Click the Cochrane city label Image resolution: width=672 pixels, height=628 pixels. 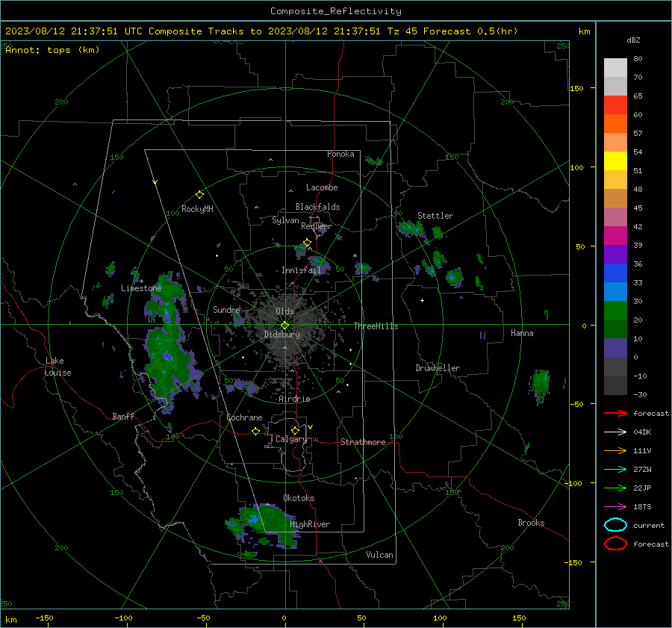tap(244, 417)
